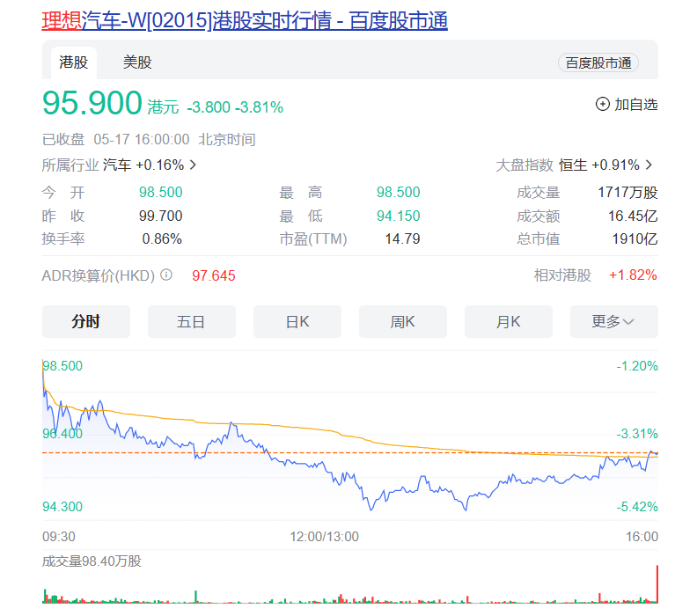This screenshot has height=616, width=697.
Task: Click the plus icon beside 加自选
Action: pos(602,105)
